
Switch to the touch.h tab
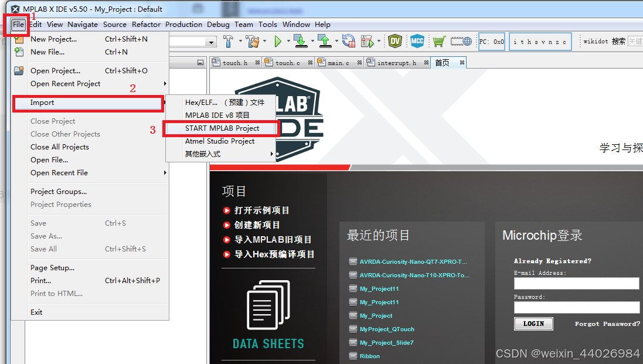point(235,63)
